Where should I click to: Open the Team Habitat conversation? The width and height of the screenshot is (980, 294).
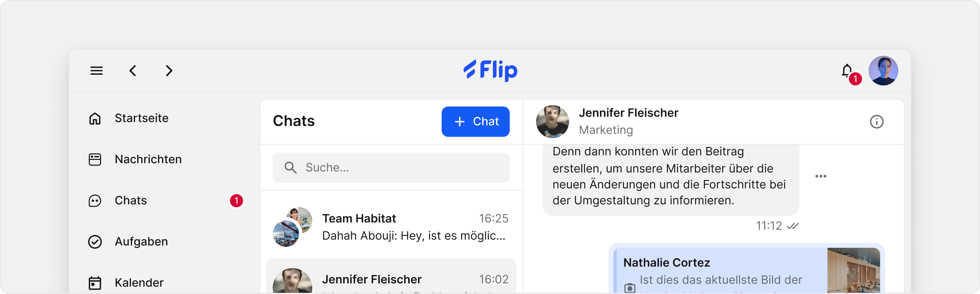click(391, 227)
